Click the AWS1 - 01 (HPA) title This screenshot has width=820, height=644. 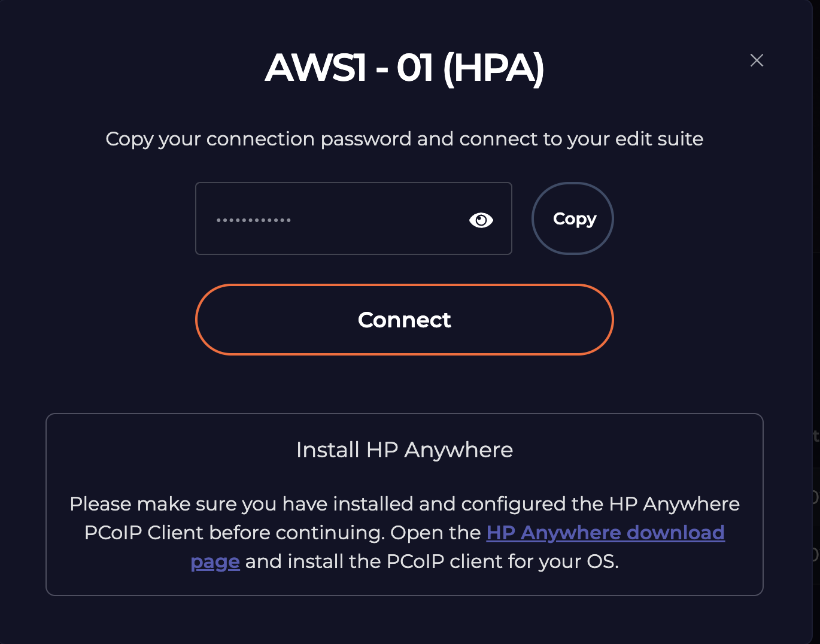pyautogui.click(x=405, y=68)
